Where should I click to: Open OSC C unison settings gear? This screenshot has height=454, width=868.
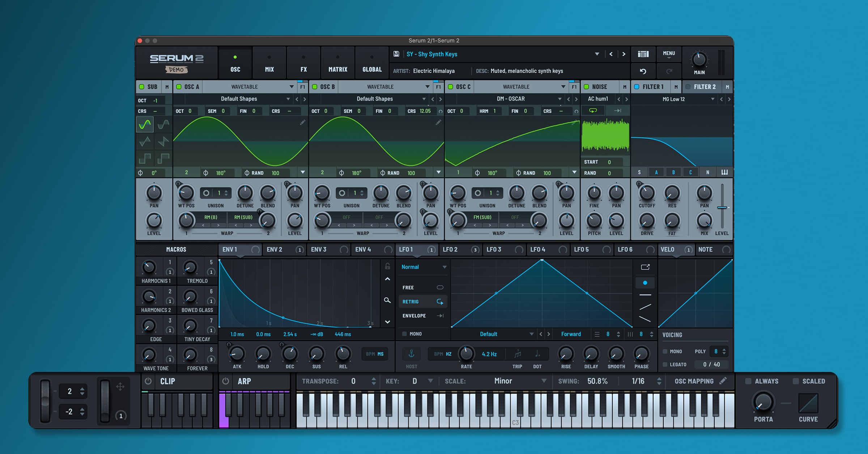tap(478, 193)
